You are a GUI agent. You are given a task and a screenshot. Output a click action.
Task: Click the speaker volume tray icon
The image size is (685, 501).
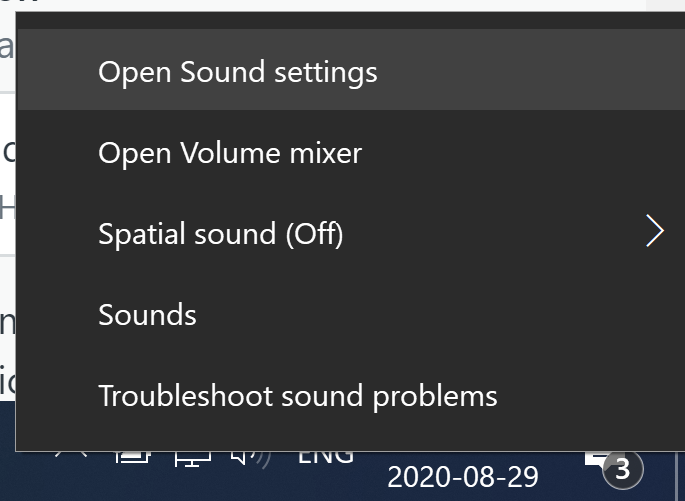pyautogui.click(x=250, y=459)
